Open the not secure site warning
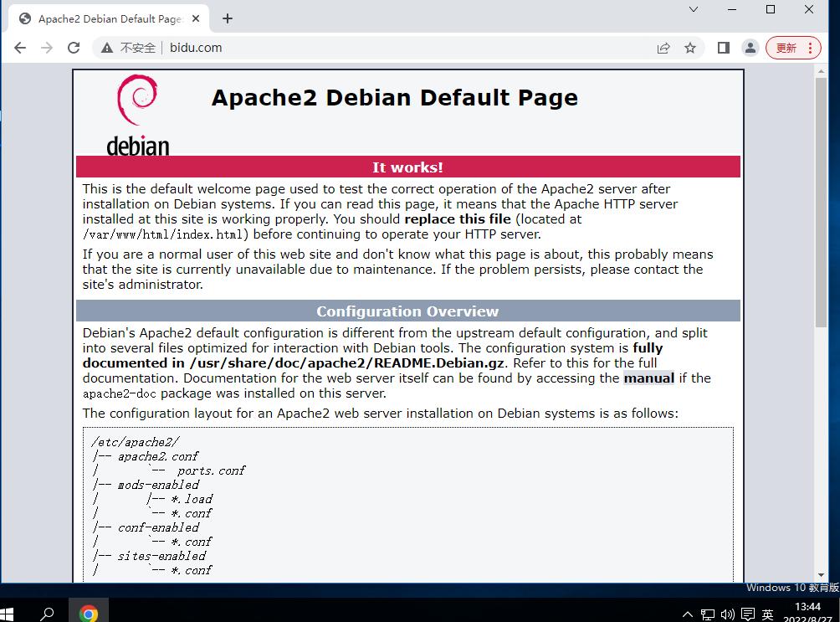This screenshot has height=622, width=840. click(x=129, y=48)
